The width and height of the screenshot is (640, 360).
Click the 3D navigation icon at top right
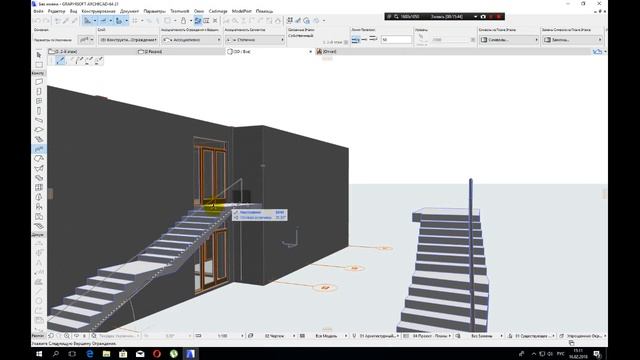(597, 51)
